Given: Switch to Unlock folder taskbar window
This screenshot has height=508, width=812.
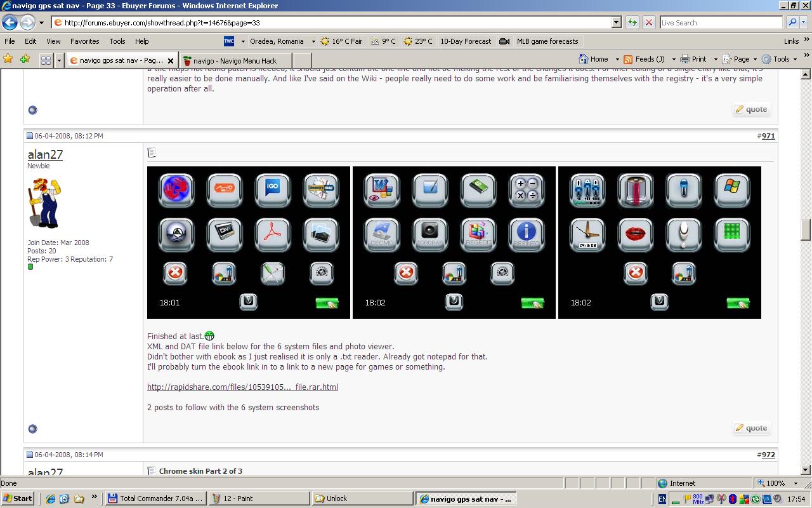Looking at the screenshot, I should coord(363,498).
